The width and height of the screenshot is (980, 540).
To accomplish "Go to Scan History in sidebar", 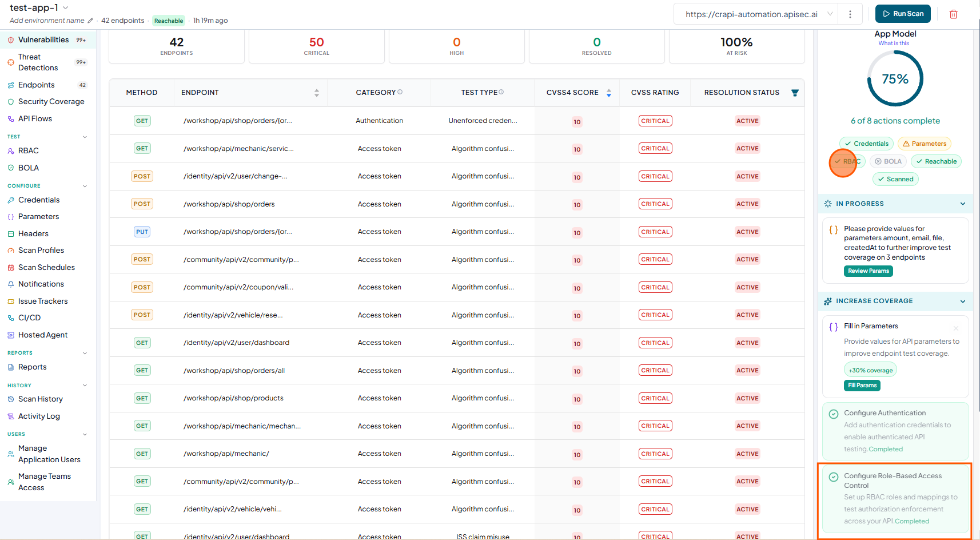I will point(40,399).
